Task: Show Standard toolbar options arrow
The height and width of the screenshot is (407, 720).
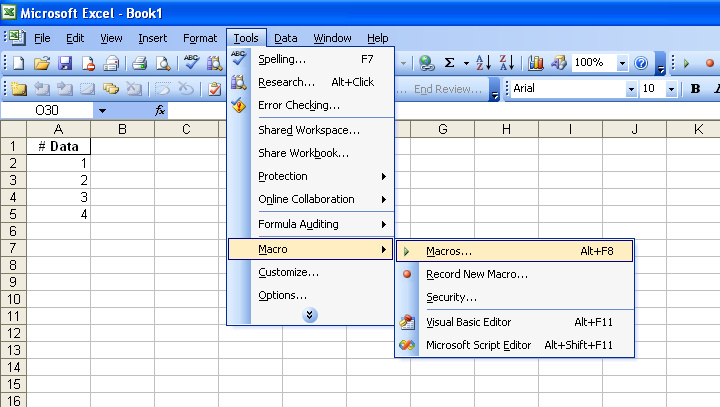Action: 660,63
